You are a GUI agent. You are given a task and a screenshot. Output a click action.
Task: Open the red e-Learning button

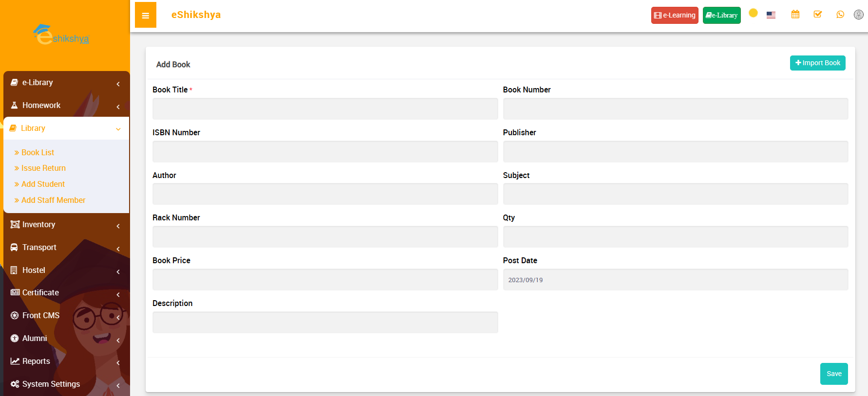click(x=674, y=16)
